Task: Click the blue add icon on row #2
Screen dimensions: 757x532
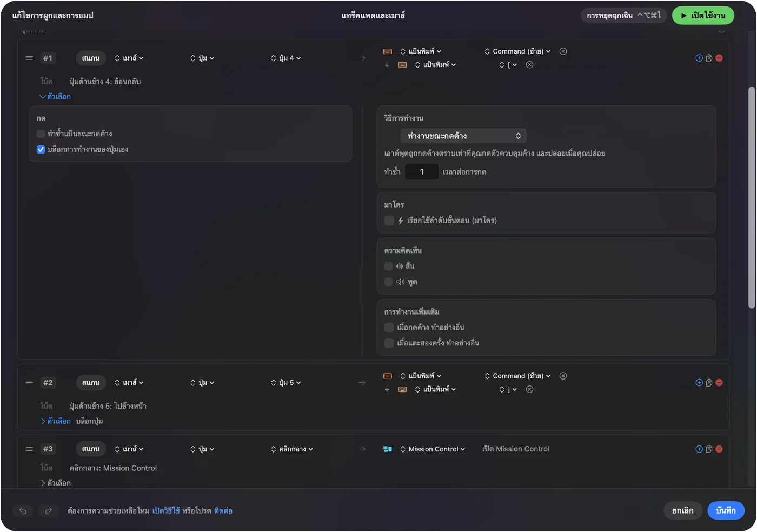Action: (x=699, y=382)
